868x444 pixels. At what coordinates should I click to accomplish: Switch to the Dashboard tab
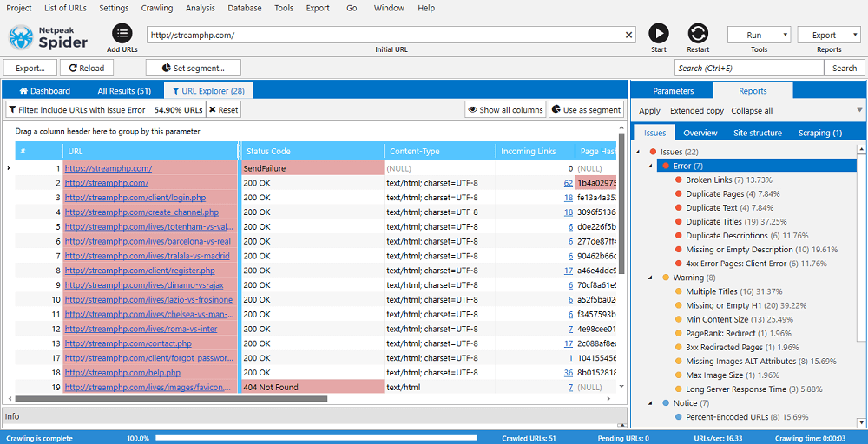pyautogui.click(x=45, y=91)
